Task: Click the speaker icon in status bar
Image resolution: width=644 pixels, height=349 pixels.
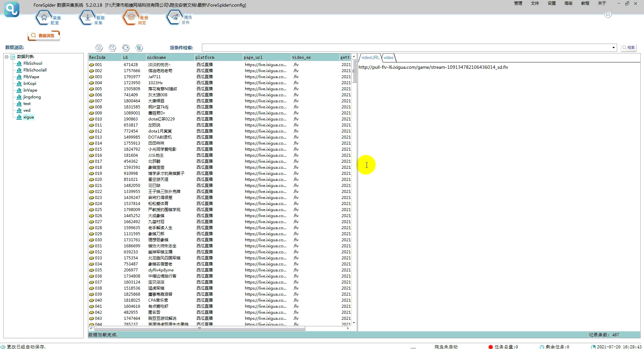Action: 3,347
